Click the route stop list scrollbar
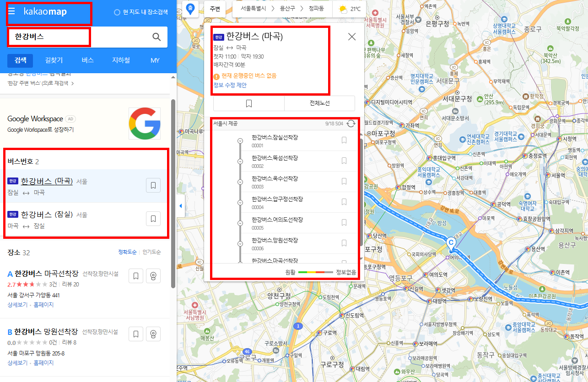588x382 pixels. [361, 192]
